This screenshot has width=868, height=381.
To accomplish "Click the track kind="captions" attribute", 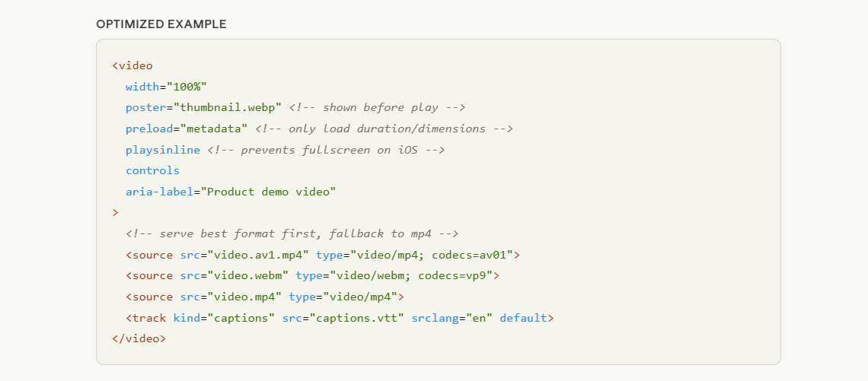I will click(224, 318).
